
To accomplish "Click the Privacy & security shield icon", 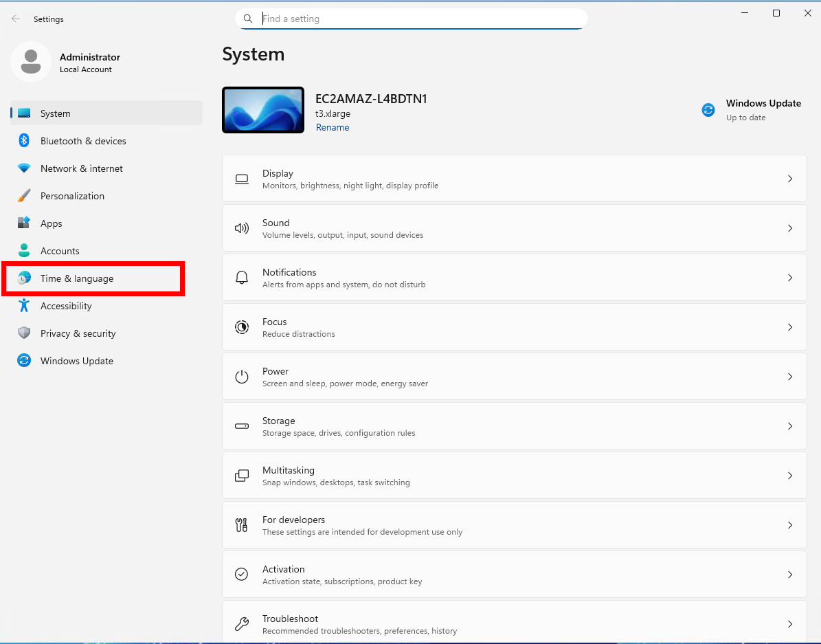I will (x=22, y=333).
